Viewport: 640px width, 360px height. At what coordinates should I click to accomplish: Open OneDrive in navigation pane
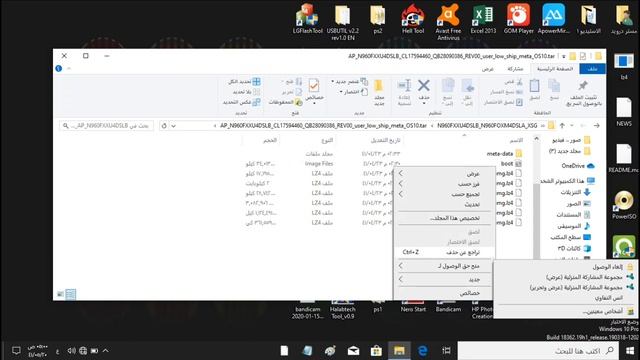(x=578, y=166)
